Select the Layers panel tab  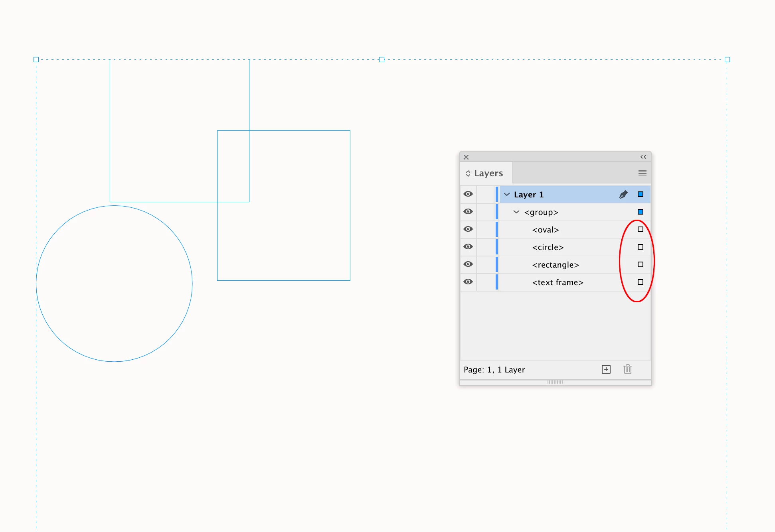[x=488, y=173]
